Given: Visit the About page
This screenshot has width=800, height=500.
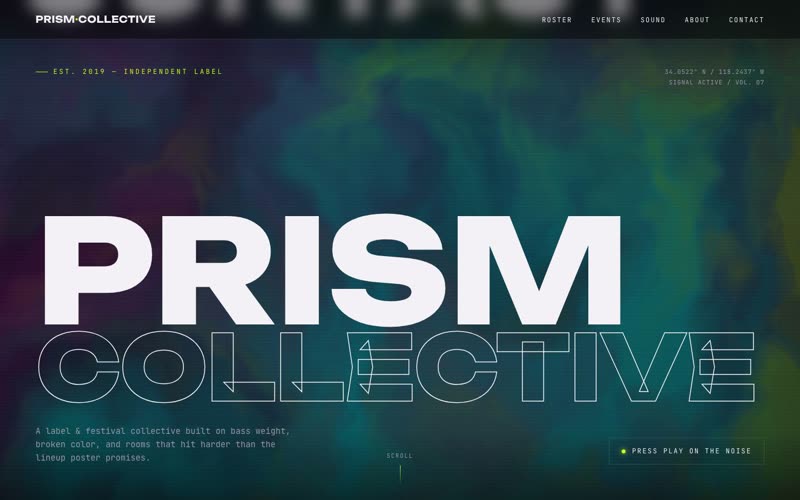Looking at the screenshot, I should (697, 20).
